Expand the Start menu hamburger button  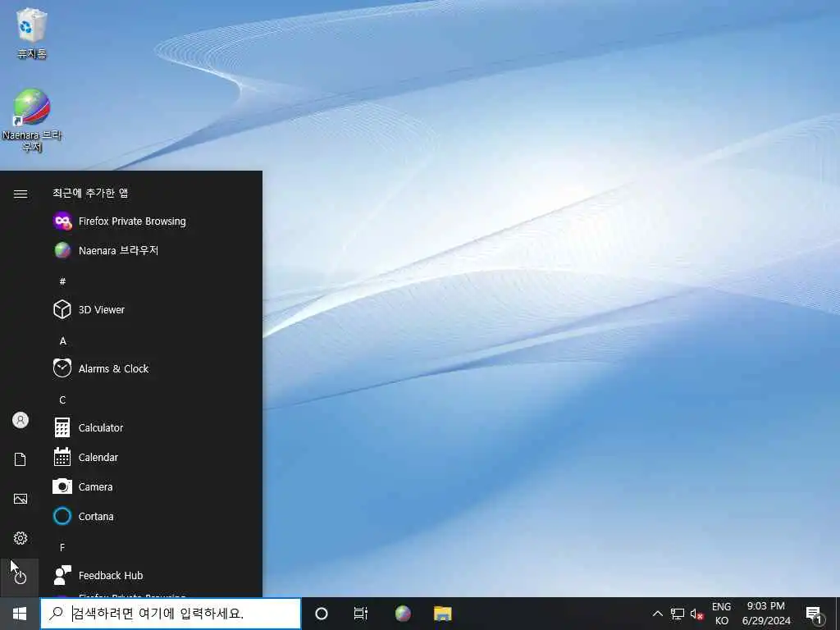coord(21,194)
